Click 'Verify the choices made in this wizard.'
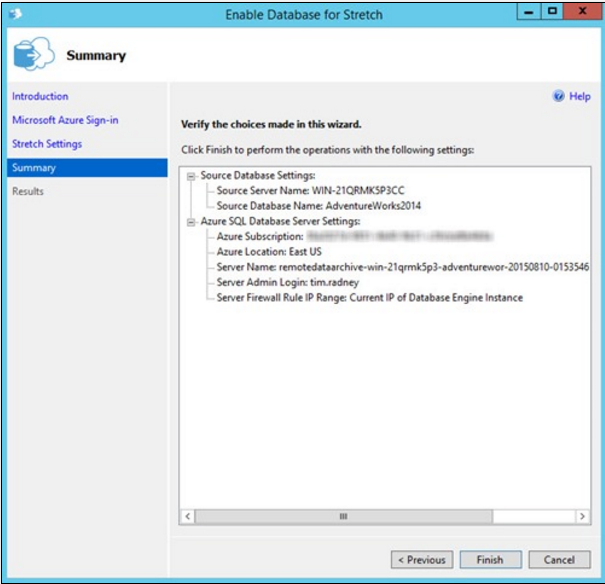This screenshot has height=584, width=605. 271,125
